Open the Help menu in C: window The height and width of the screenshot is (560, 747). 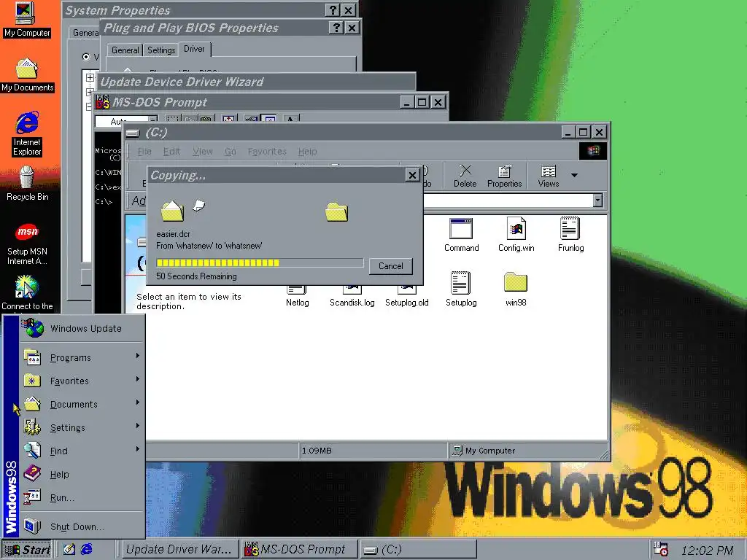307,152
